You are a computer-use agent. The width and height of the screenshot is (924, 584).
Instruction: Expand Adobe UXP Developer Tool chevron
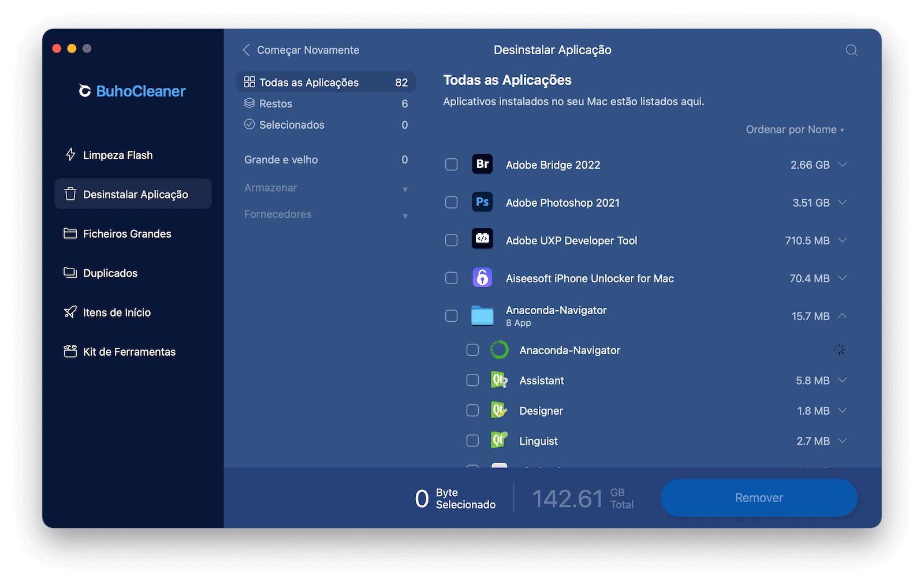[x=843, y=240]
